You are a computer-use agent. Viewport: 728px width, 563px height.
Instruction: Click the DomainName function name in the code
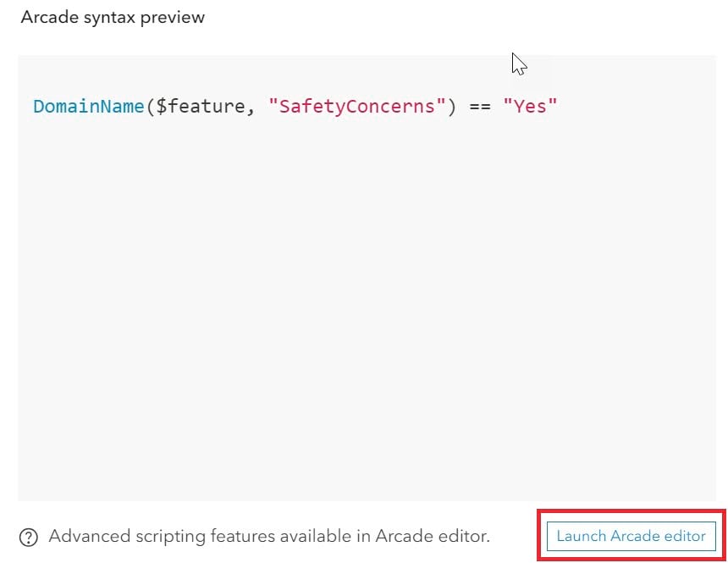point(87,106)
